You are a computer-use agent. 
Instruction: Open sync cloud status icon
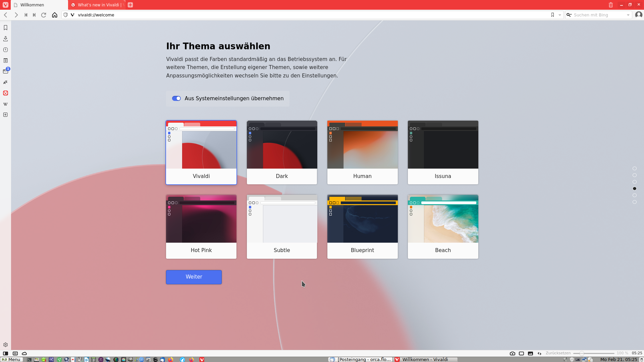coord(24,353)
